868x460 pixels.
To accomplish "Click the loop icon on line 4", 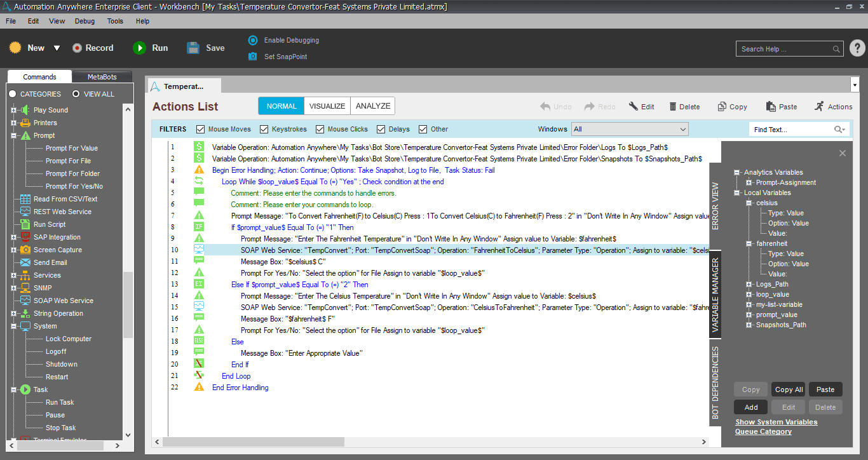I will [x=199, y=181].
